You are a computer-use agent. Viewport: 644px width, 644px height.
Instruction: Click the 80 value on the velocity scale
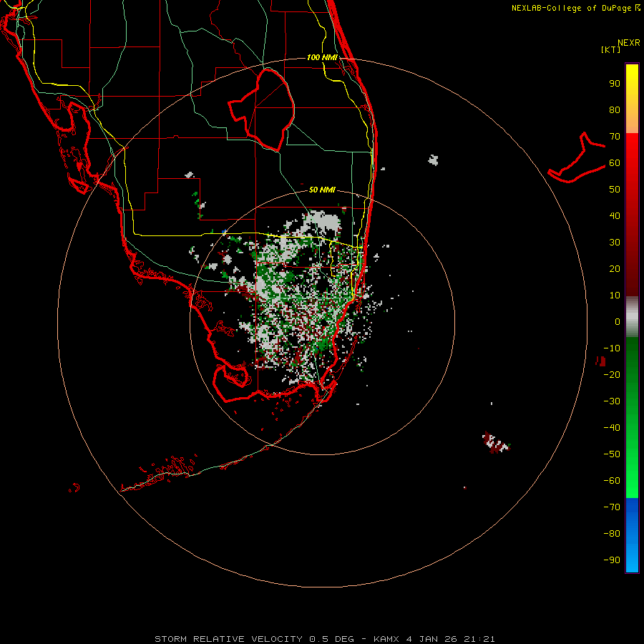pos(615,110)
